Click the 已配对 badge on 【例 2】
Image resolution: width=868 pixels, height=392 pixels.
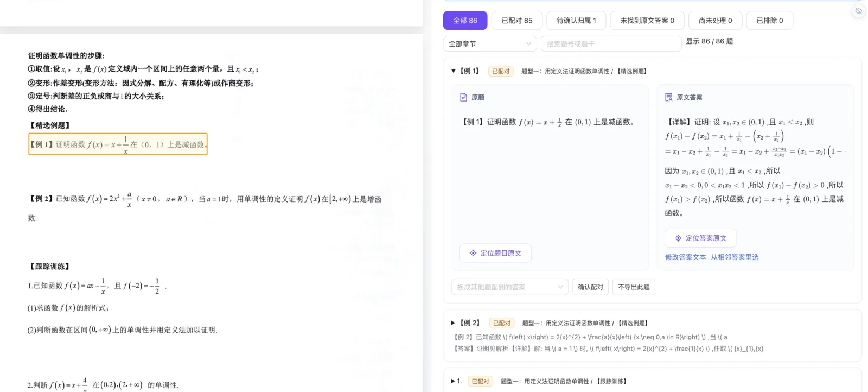tap(502, 323)
